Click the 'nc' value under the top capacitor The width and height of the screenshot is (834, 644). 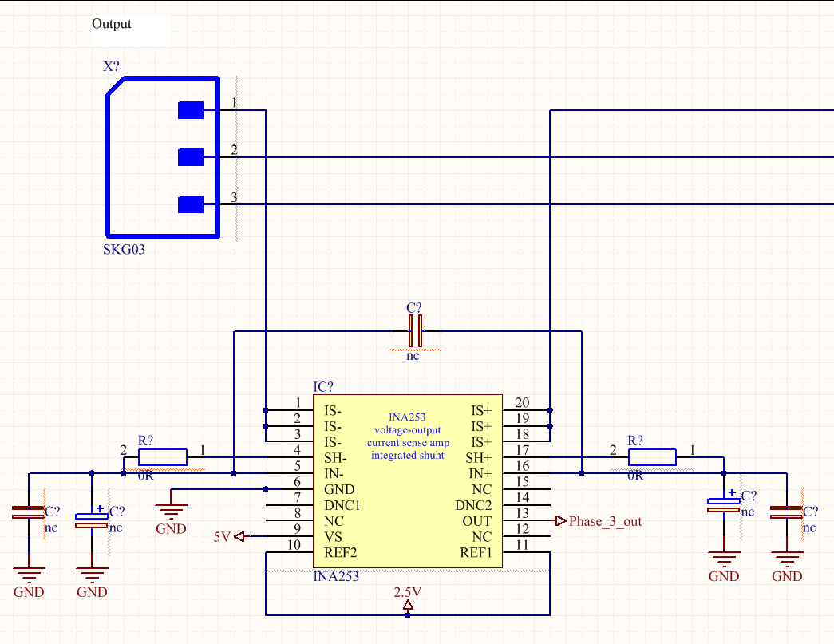(413, 356)
